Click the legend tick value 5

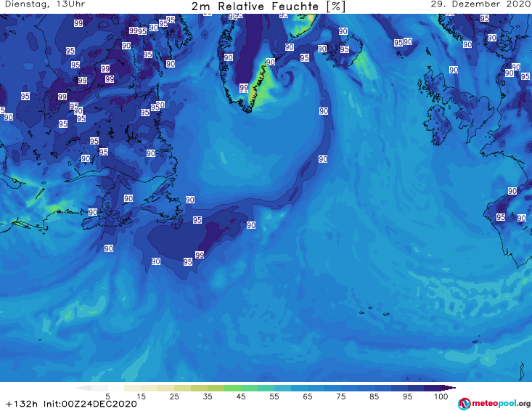[107, 396]
